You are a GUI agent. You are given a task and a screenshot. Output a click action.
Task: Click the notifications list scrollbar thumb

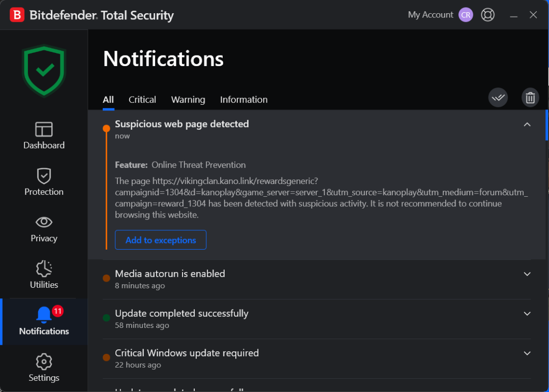[x=547, y=125]
